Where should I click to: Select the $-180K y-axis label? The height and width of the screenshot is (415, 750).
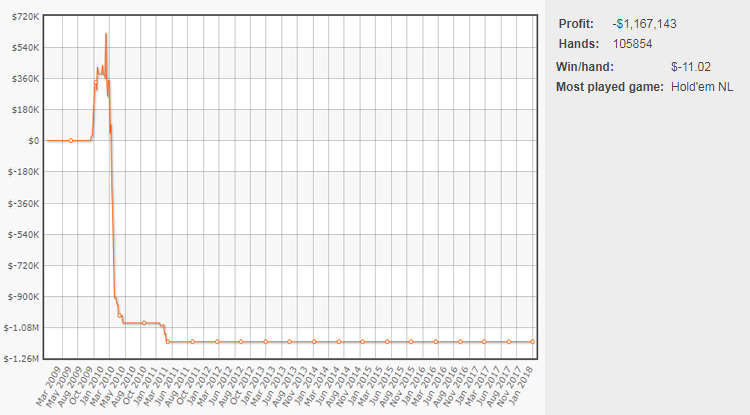[x=23, y=172]
